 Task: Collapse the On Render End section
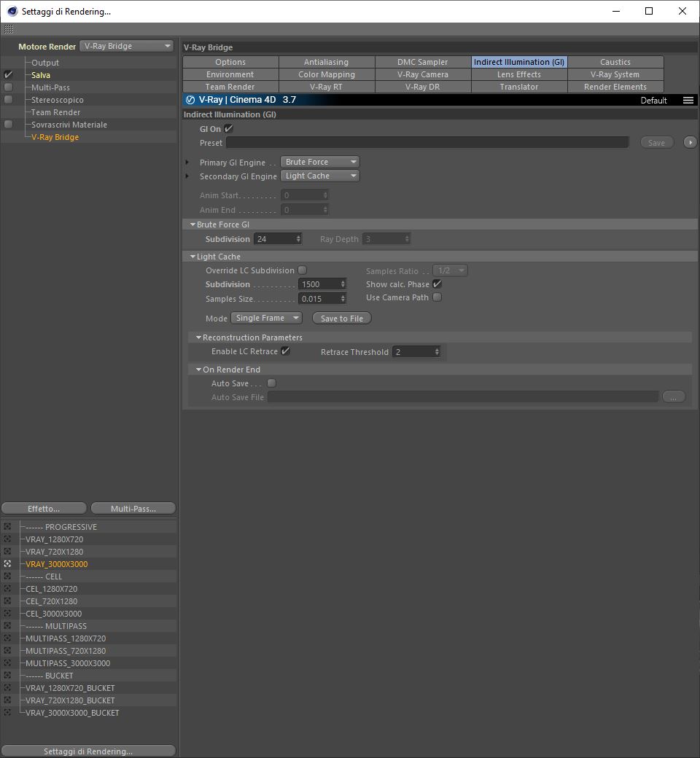[199, 370]
